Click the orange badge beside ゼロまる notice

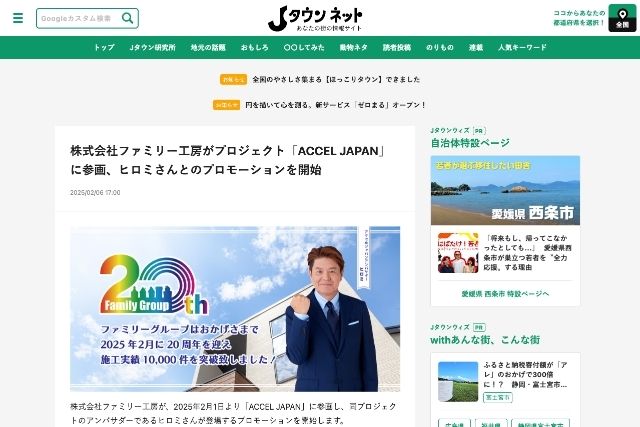226,105
